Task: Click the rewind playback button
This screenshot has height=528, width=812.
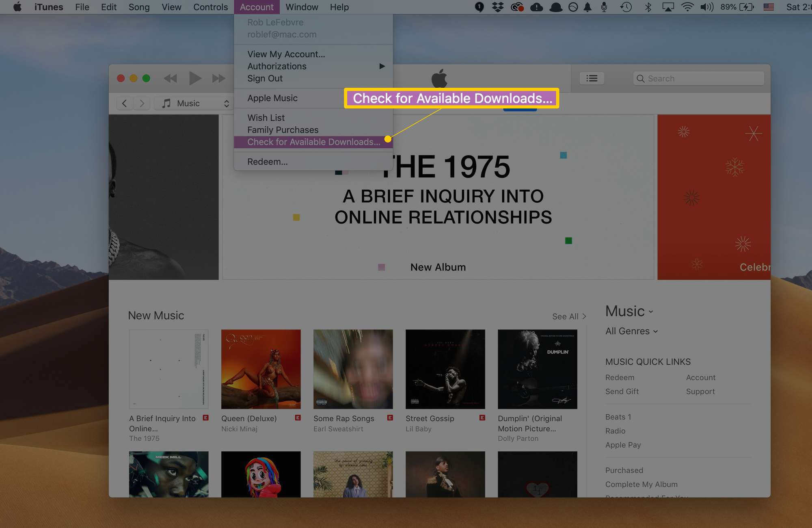Action: coord(170,78)
